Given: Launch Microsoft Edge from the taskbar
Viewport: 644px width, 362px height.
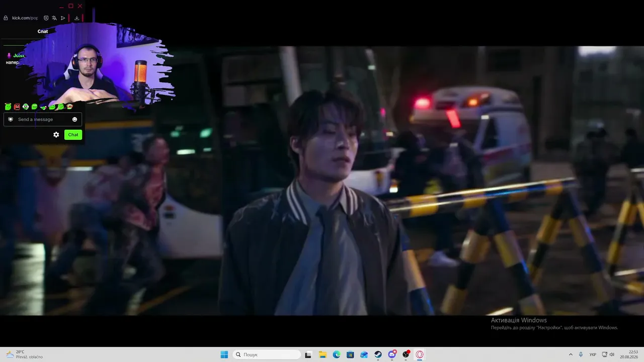Looking at the screenshot, I should click(x=337, y=354).
